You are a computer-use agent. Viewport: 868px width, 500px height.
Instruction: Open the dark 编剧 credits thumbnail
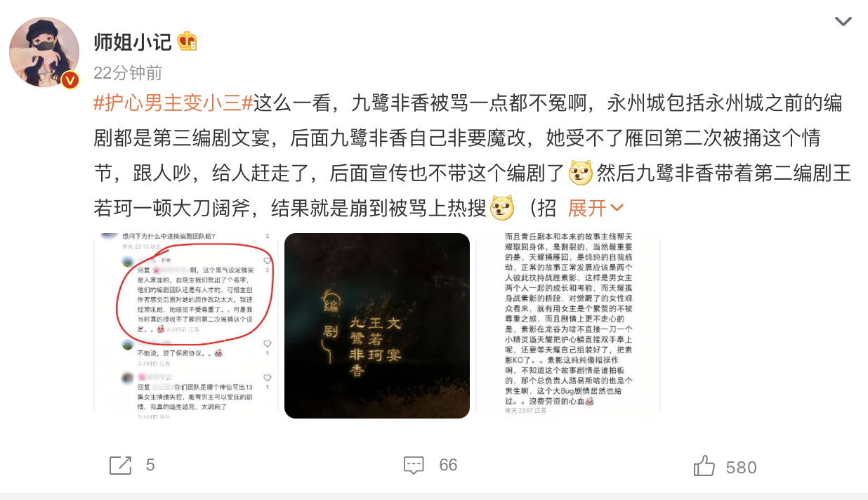tap(377, 326)
